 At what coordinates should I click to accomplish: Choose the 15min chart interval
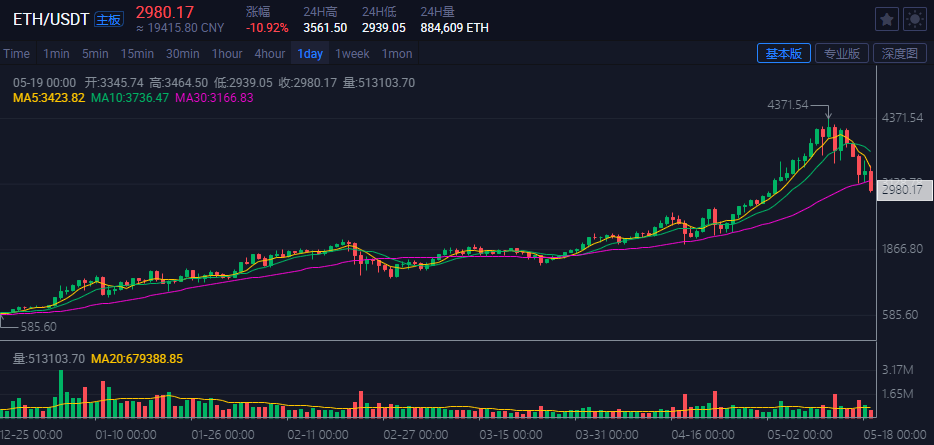coord(137,54)
